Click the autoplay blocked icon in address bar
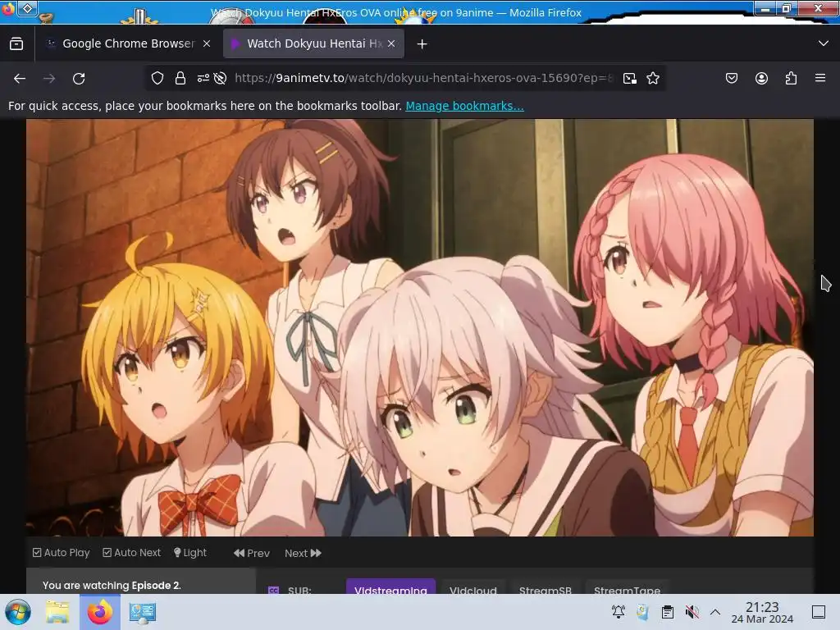 pyautogui.click(x=220, y=78)
